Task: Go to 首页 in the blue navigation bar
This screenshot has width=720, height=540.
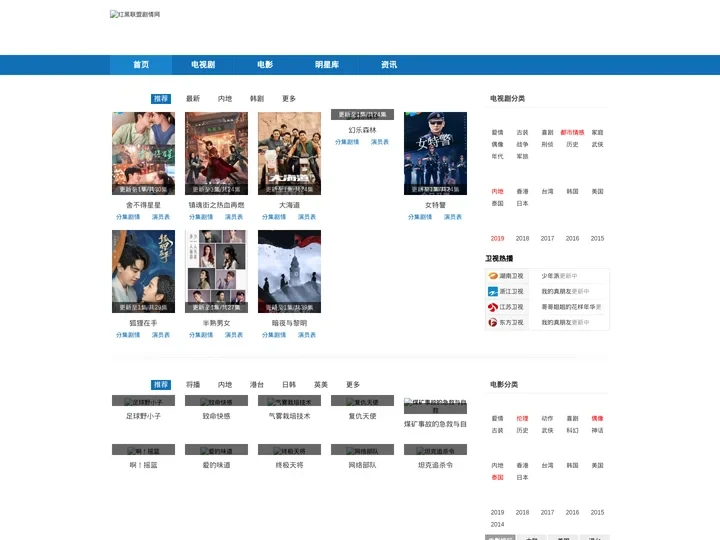Action: tap(141, 65)
